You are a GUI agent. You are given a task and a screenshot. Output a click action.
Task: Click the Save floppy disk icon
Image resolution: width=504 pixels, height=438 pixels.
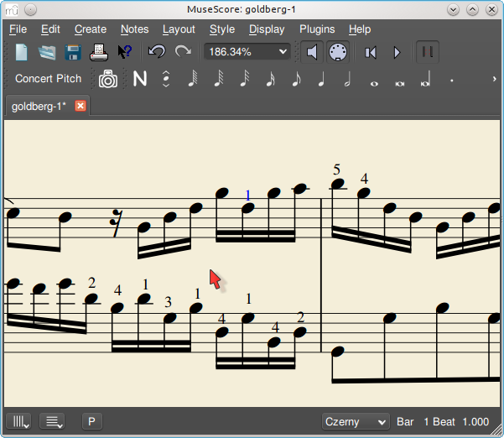(x=72, y=52)
